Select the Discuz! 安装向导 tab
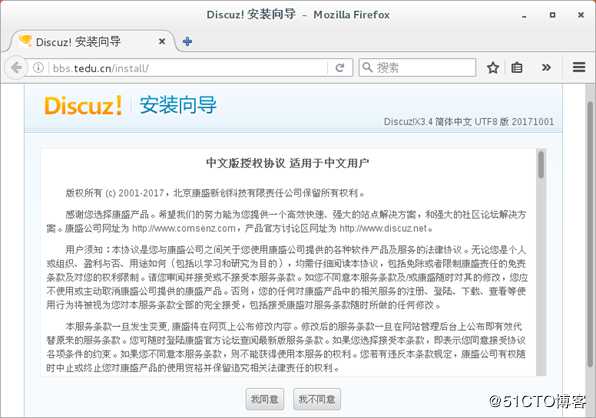Screen dimensions: 596x418 tap(92, 41)
